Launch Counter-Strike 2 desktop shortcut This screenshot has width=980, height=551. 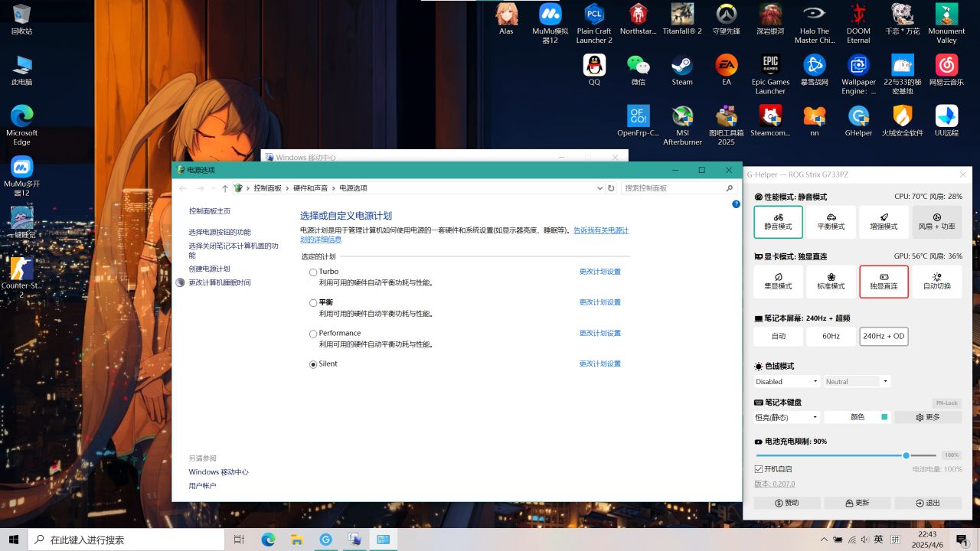click(x=21, y=278)
